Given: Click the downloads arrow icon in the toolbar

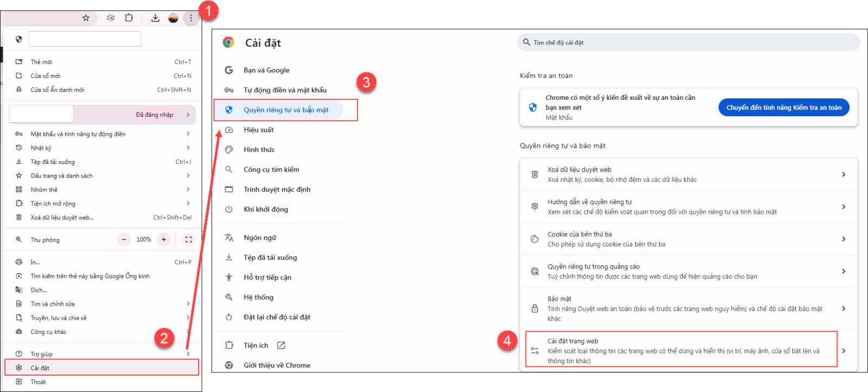Looking at the screenshot, I should (155, 18).
